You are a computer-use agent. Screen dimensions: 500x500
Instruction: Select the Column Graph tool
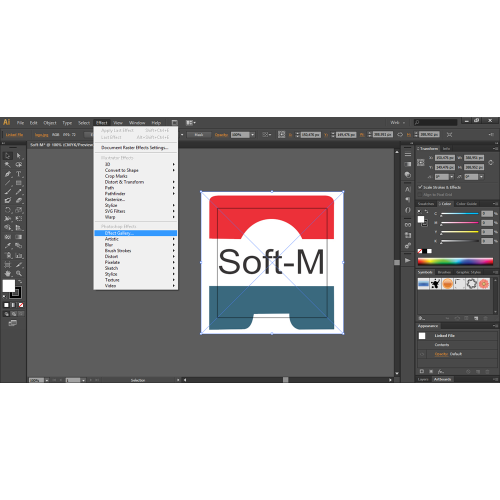(x=19, y=256)
